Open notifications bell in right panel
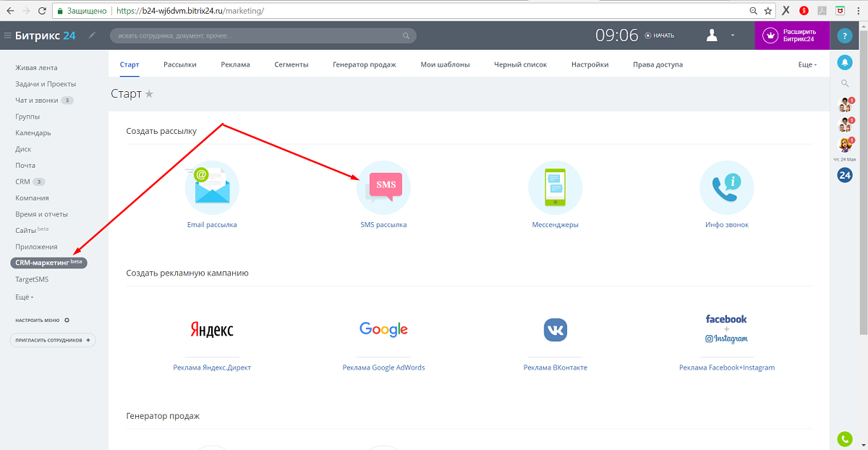The image size is (868, 450). click(x=844, y=62)
